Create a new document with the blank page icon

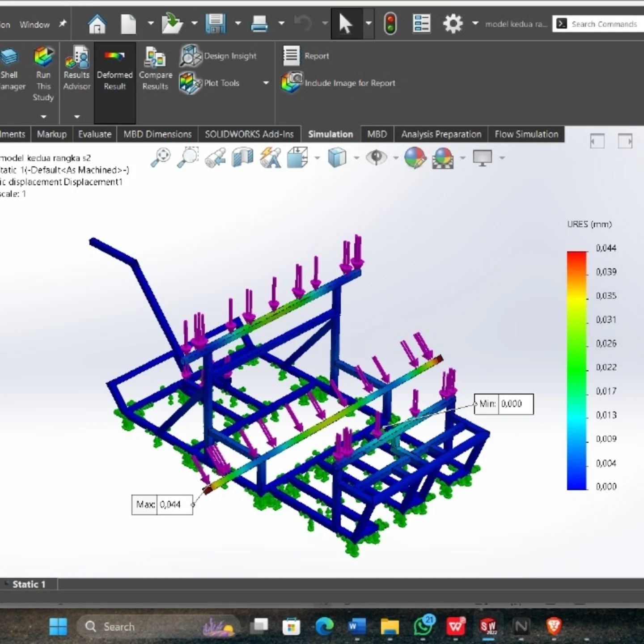(128, 24)
